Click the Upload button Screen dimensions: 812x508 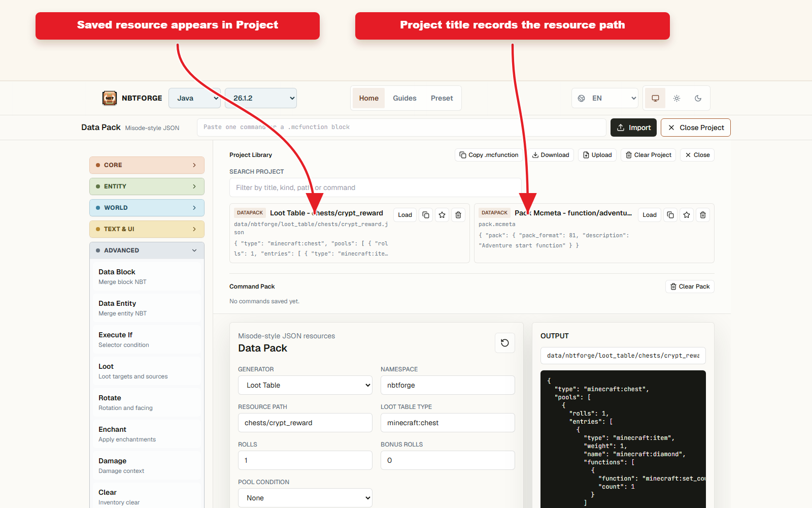point(597,155)
